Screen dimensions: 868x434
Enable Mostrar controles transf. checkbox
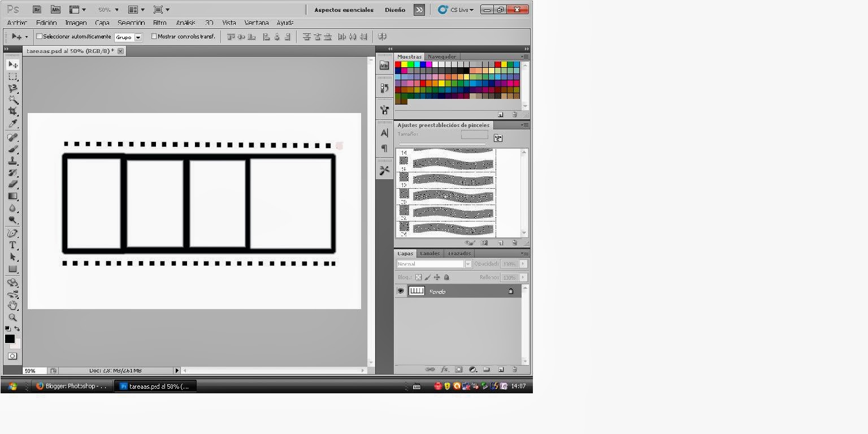pyautogui.click(x=154, y=36)
